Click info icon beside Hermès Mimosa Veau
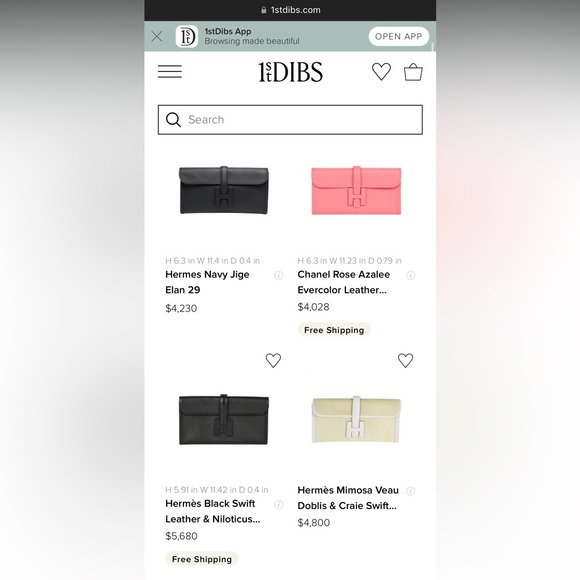580x580 pixels. (x=411, y=491)
